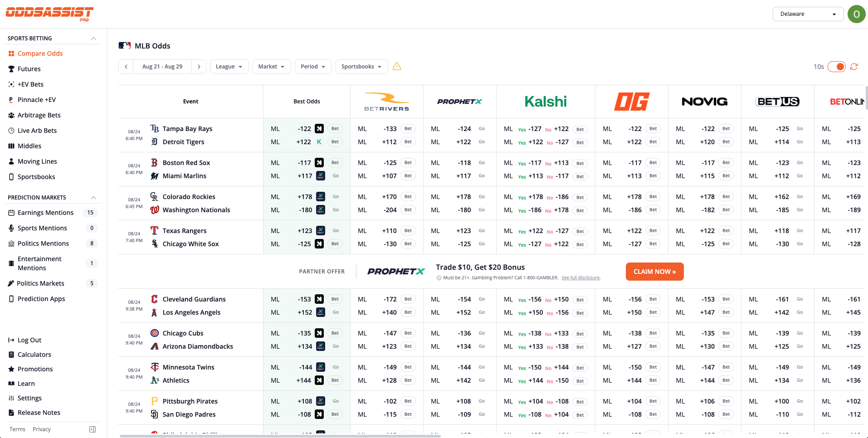This screenshot has height=438, width=868.
Task: Click the Learn book icon
Action: pyautogui.click(x=11, y=384)
